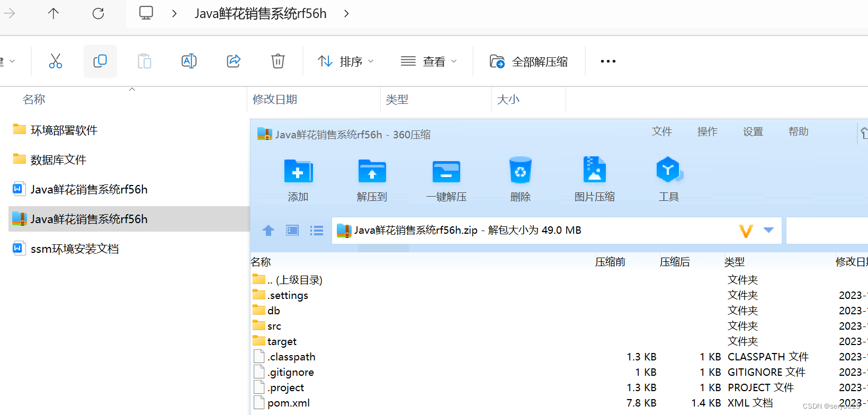Click the 全部解压缩 button

coord(529,61)
